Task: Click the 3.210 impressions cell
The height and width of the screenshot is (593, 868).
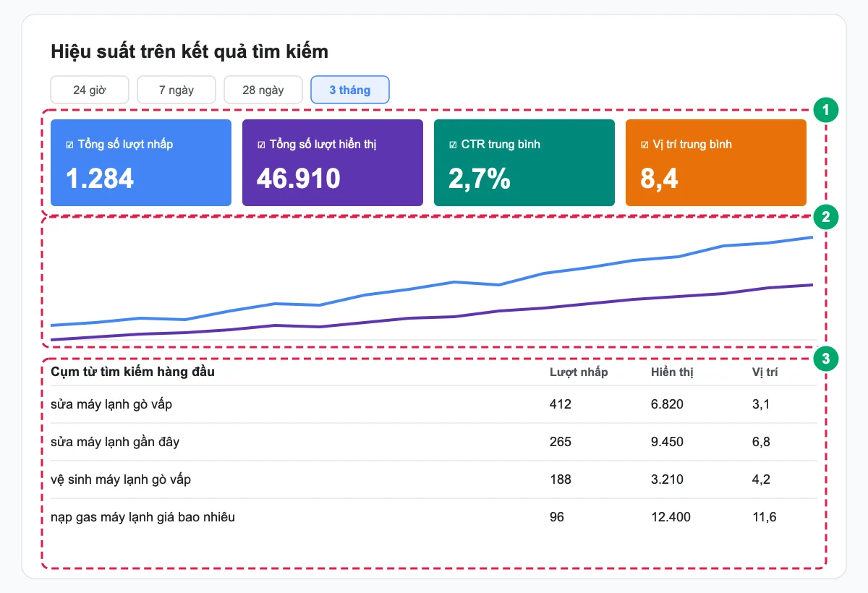Action: [667, 479]
